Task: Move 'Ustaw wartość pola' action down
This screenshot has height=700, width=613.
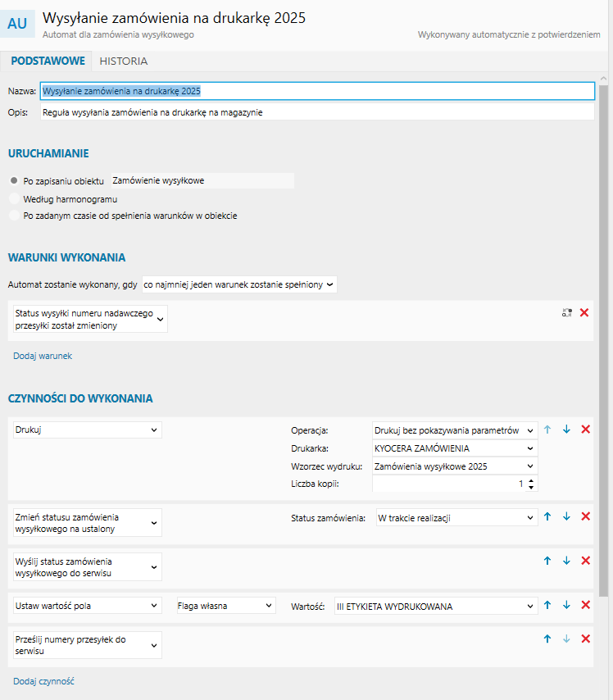Action: [566, 605]
